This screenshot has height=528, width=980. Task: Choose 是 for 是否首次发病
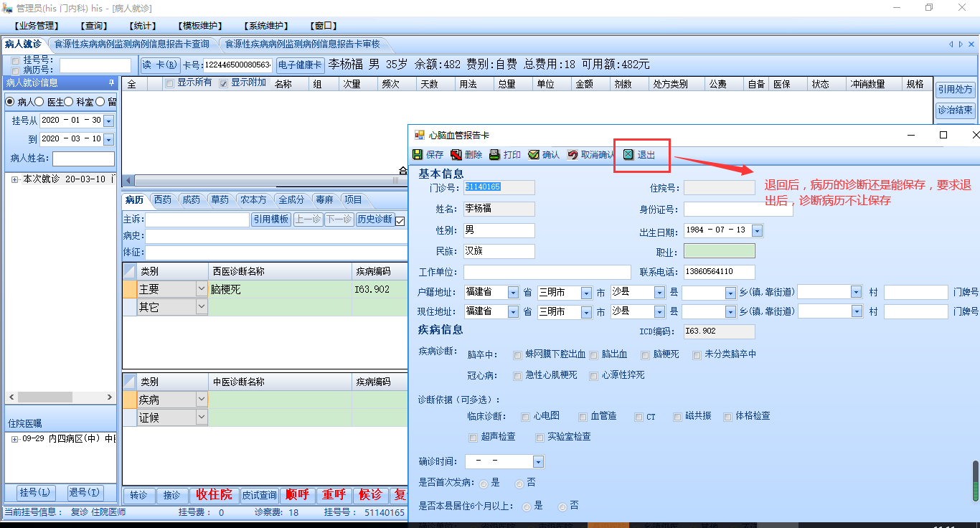(x=484, y=484)
